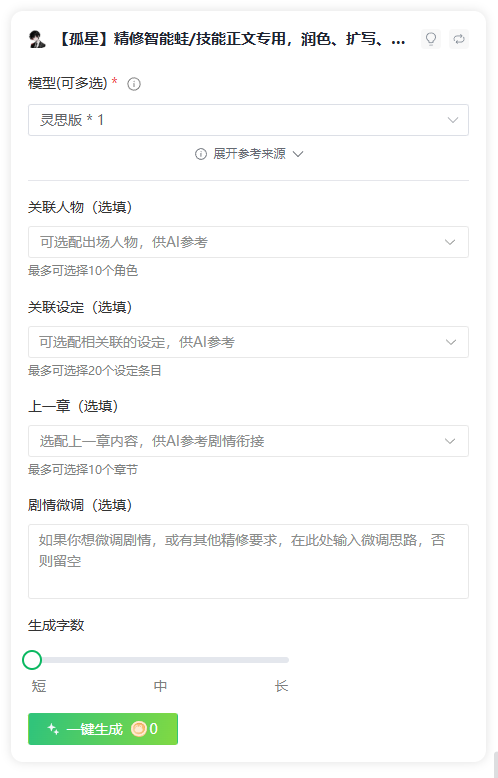
Task: Click the coin icon on the generate button
Action: 139,729
